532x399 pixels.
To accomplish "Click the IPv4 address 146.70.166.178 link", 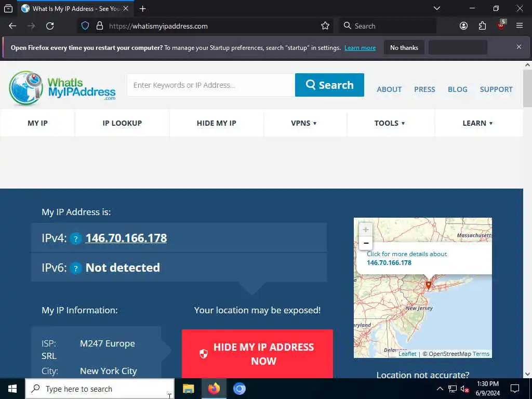I will [x=126, y=238].
